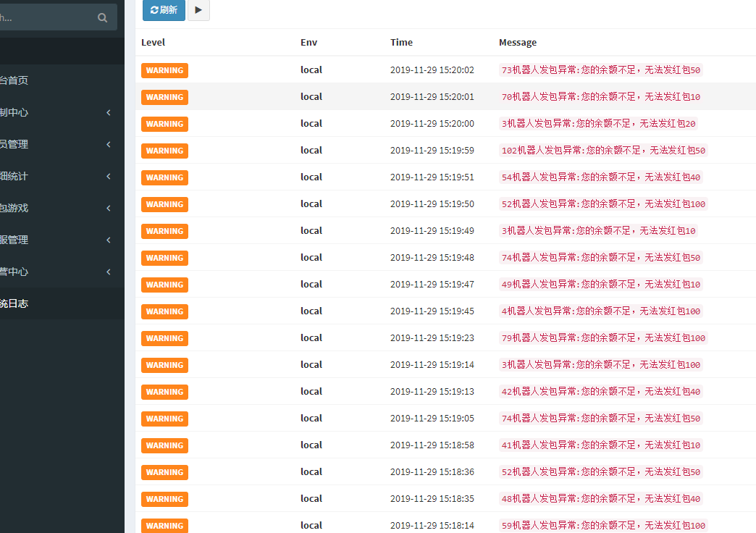Click the WARNING badge on the last visible row
756x533 pixels.
pyautogui.click(x=164, y=526)
